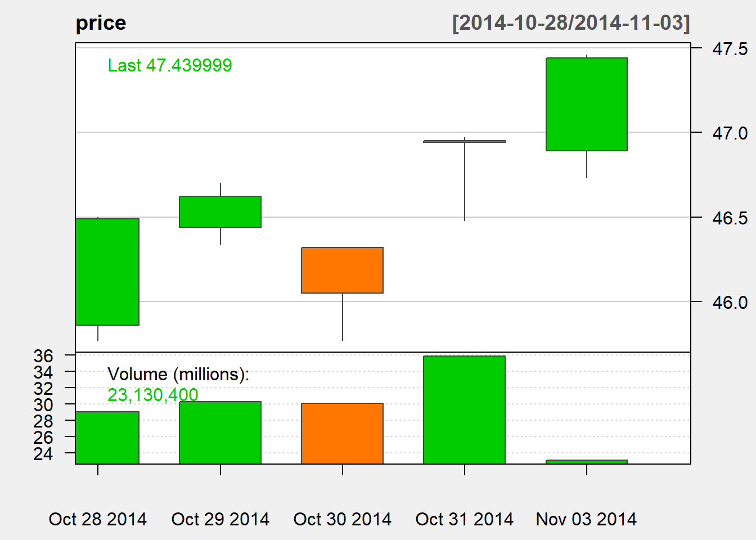Click the green 23,130,400 volume value
756x540 pixels.
pyautogui.click(x=152, y=395)
